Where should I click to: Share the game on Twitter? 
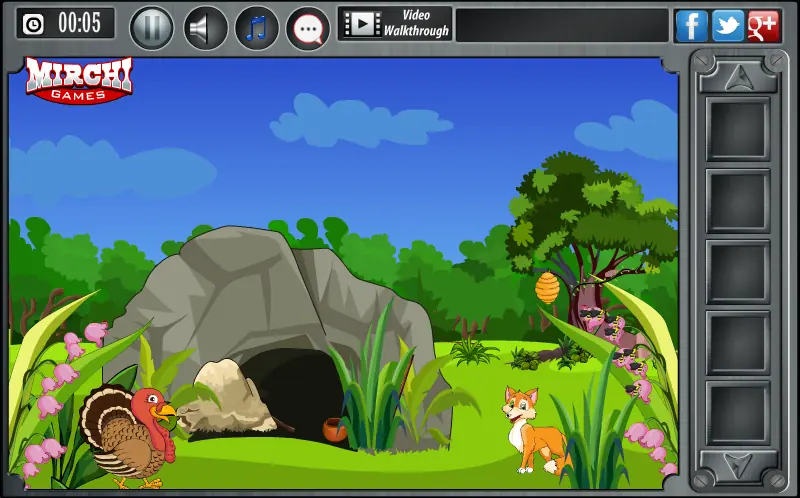[x=728, y=26]
